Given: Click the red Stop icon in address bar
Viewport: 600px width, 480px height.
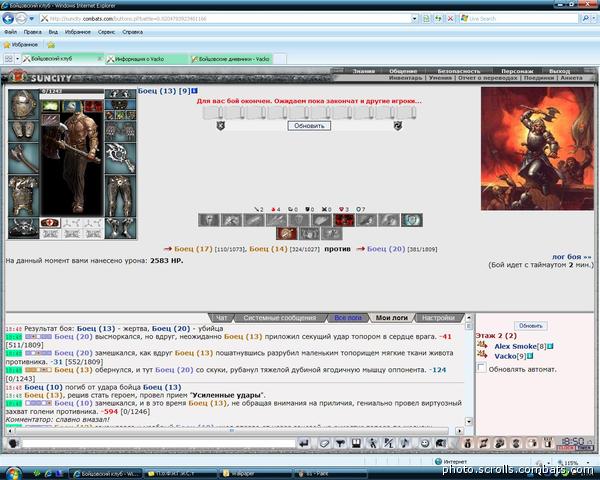Looking at the screenshot, I should pos(450,18).
